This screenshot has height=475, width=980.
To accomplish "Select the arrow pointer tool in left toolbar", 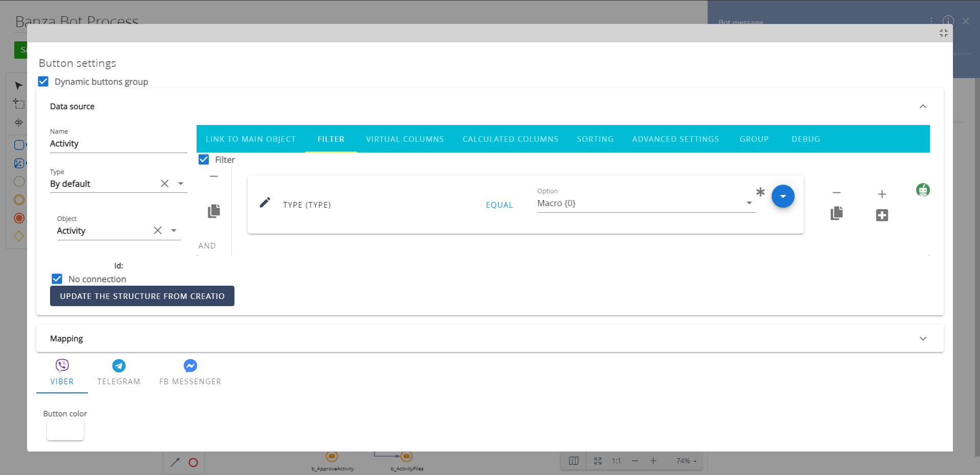I will (18, 86).
